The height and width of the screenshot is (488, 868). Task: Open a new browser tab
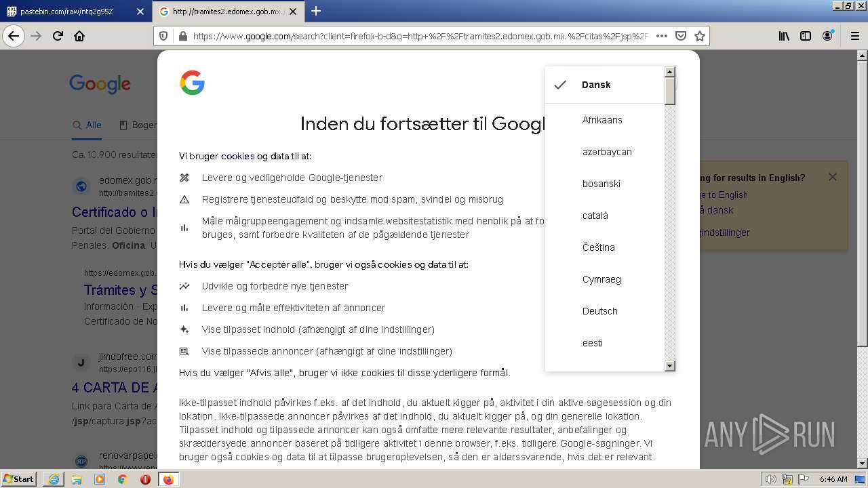click(316, 11)
